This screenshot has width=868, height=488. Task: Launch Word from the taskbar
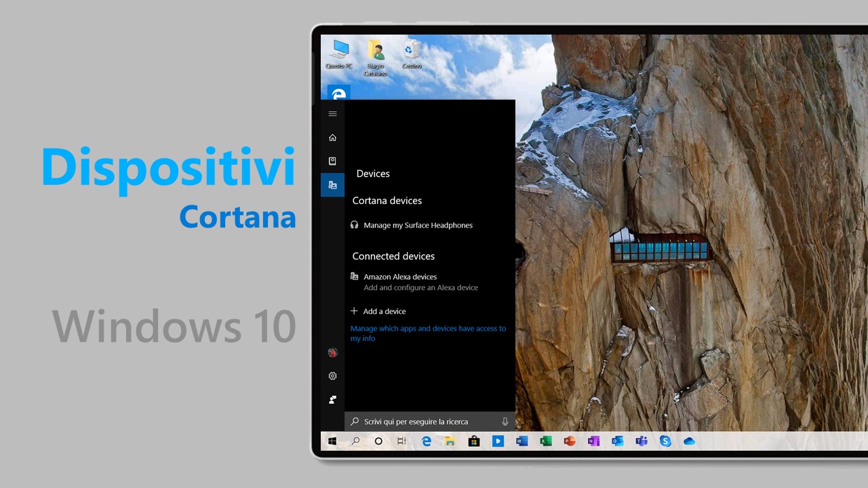coord(521,441)
